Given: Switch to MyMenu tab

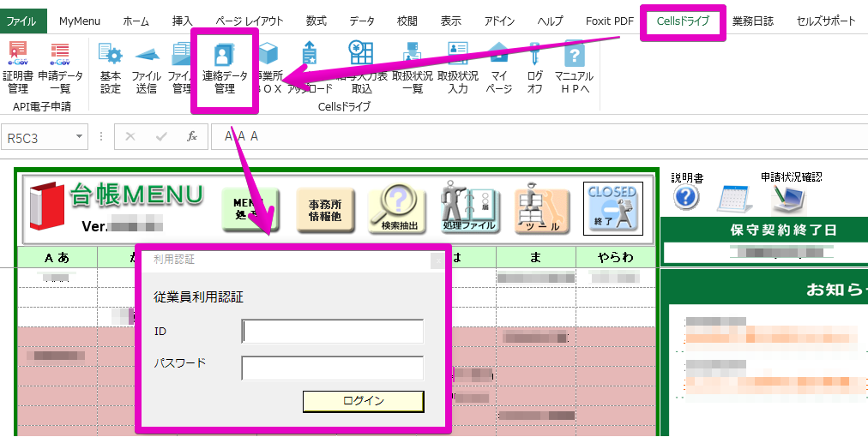Looking at the screenshot, I should coord(80,21).
